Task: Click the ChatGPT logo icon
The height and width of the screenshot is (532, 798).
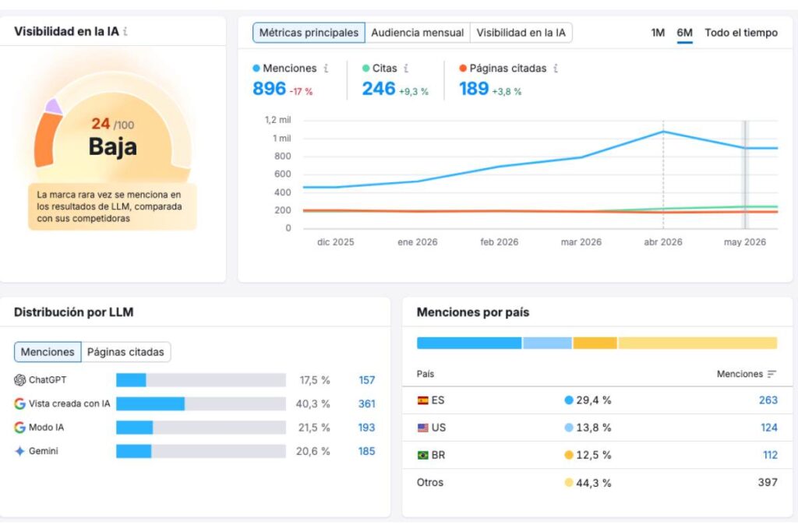Action: coord(19,380)
